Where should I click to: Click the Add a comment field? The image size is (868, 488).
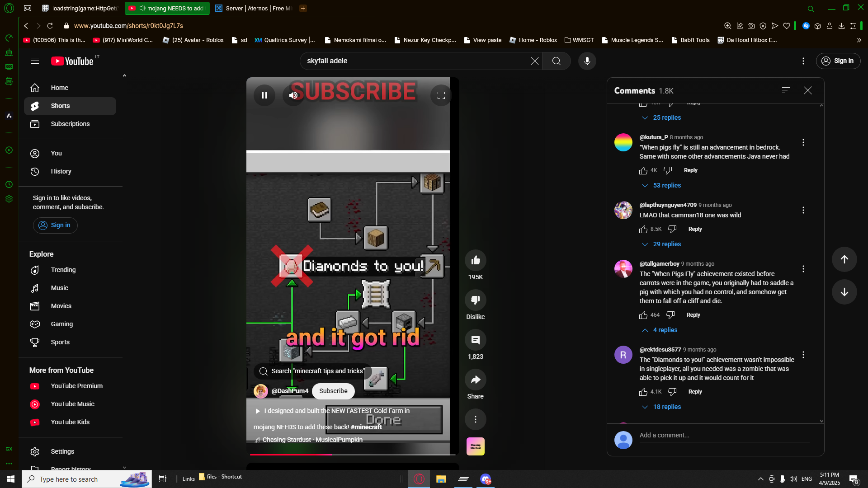pyautogui.click(x=724, y=436)
